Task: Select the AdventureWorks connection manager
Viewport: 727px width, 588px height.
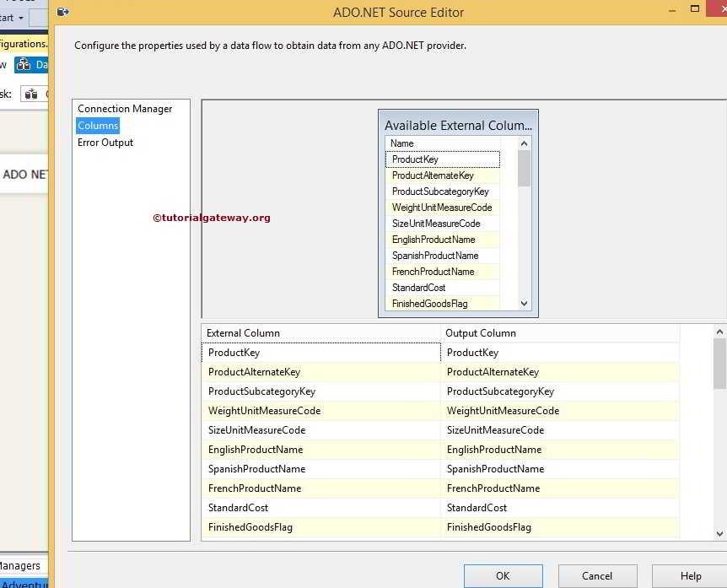Action: pyautogui.click(x=20, y=583)
